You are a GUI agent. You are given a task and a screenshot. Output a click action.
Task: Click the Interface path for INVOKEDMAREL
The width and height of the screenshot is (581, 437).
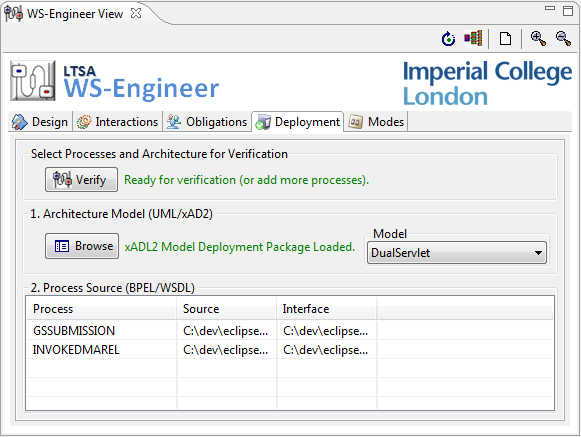[325, 350]
